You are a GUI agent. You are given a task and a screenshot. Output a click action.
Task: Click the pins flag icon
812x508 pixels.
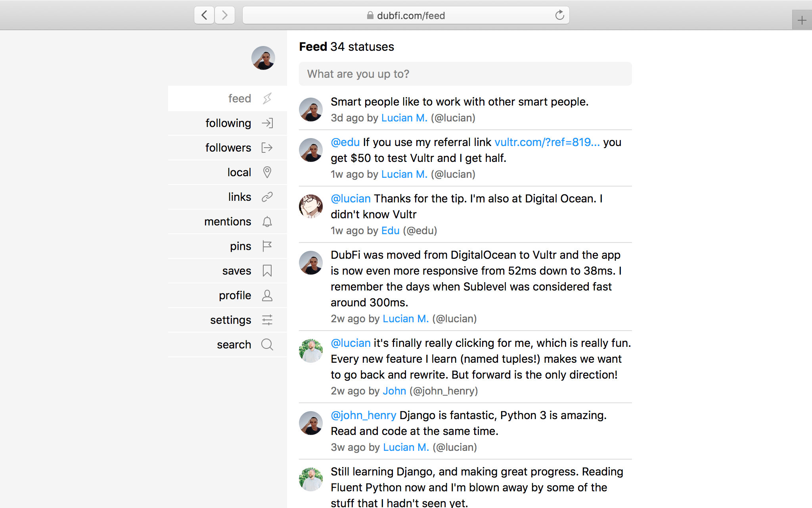(x=267, y=246)
